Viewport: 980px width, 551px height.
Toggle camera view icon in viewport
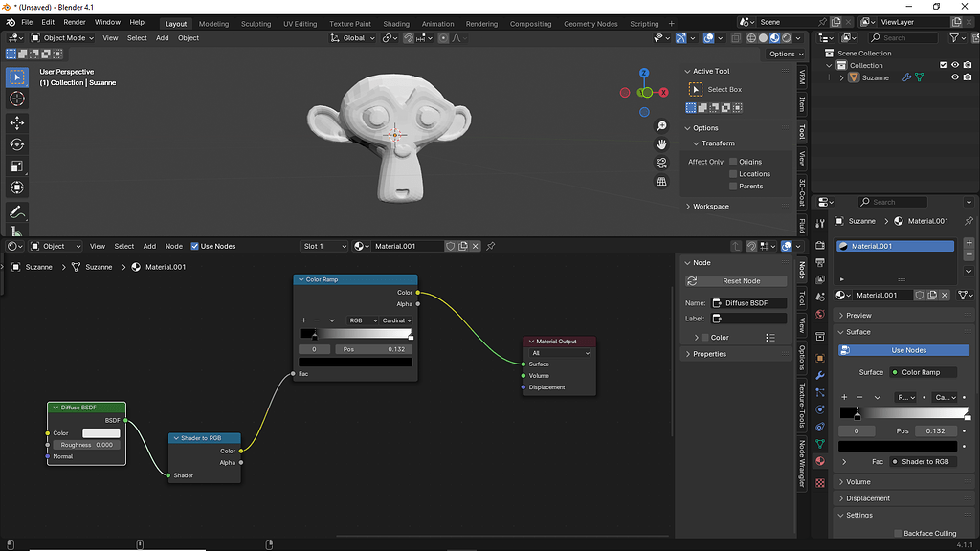pos(661,163)
